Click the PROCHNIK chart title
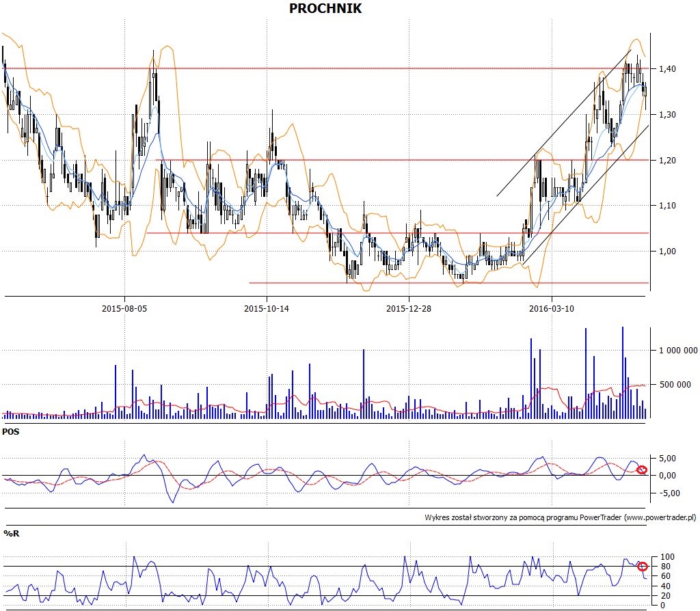Viewport: 700px width, 611px height. pyautogui.click(x=325, y=8)
